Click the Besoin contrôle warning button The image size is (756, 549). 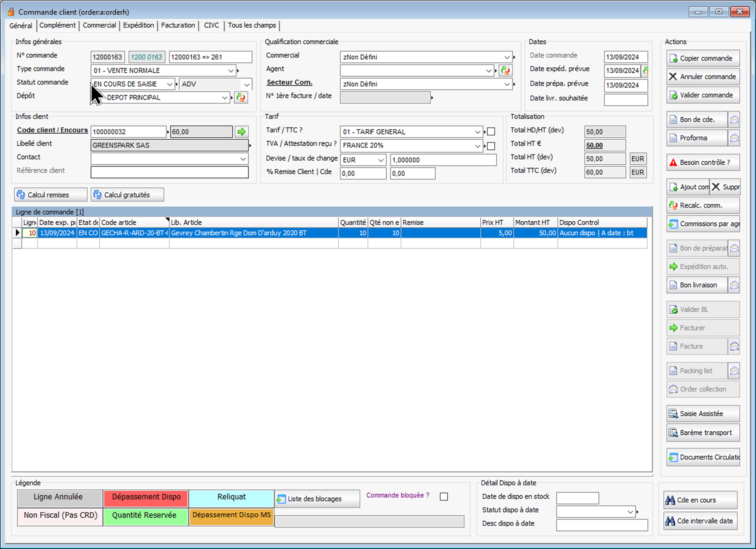[x=703, y=162]
